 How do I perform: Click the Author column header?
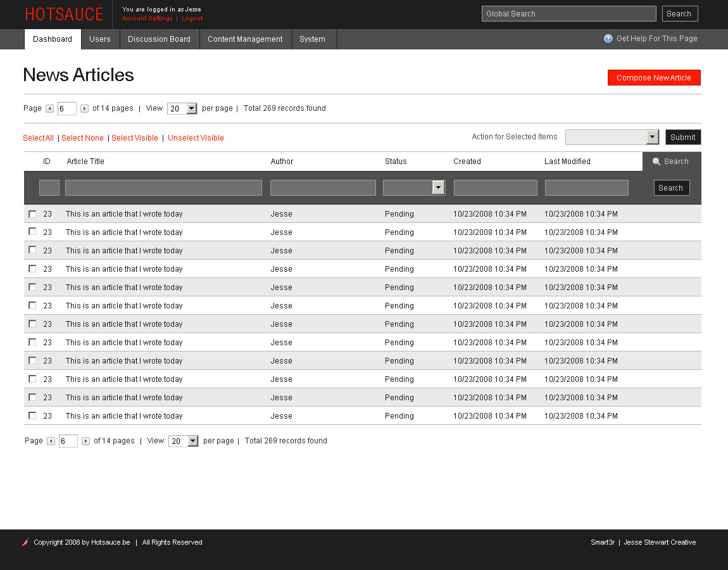tap(282, 161)
